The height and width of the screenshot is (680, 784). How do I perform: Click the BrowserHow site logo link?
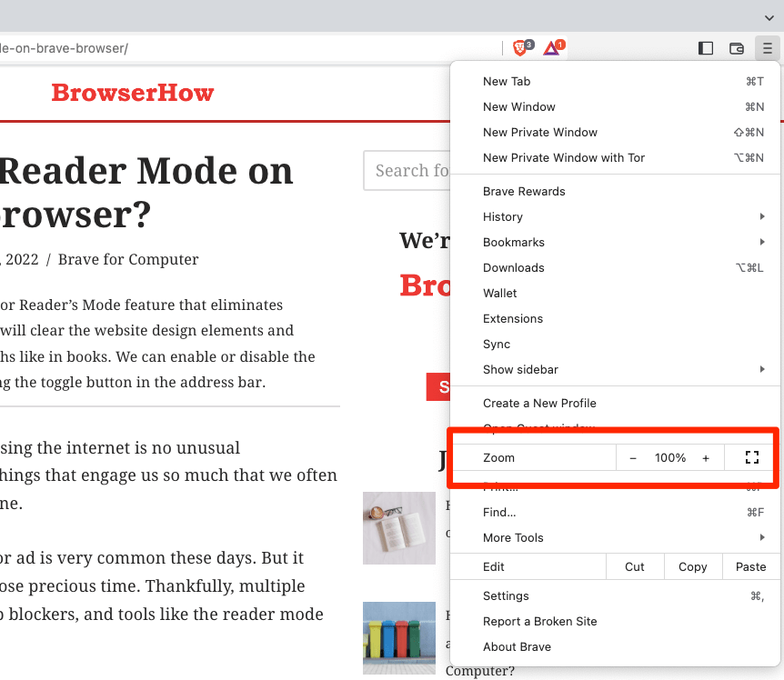click(133, 93)
